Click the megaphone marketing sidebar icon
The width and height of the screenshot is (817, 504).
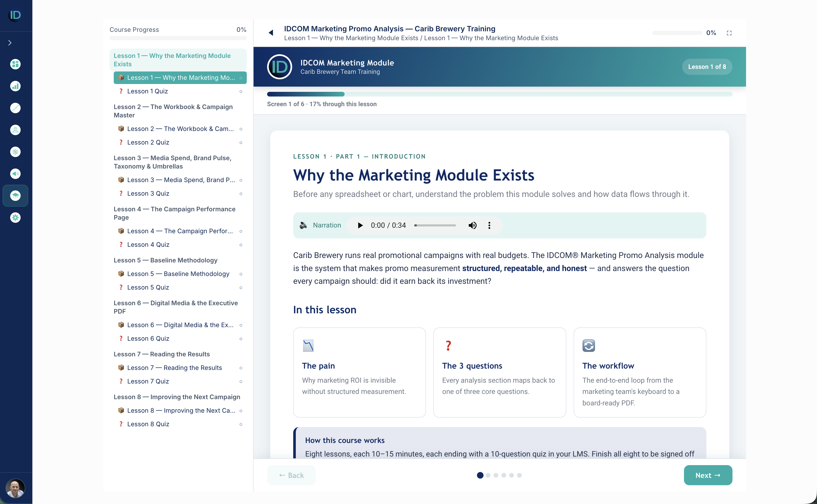[x=15, y=174]
